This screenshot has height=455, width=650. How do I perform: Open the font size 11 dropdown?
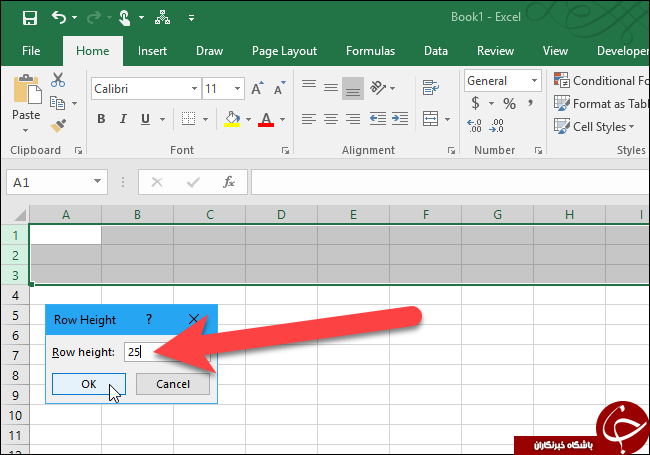237,89
